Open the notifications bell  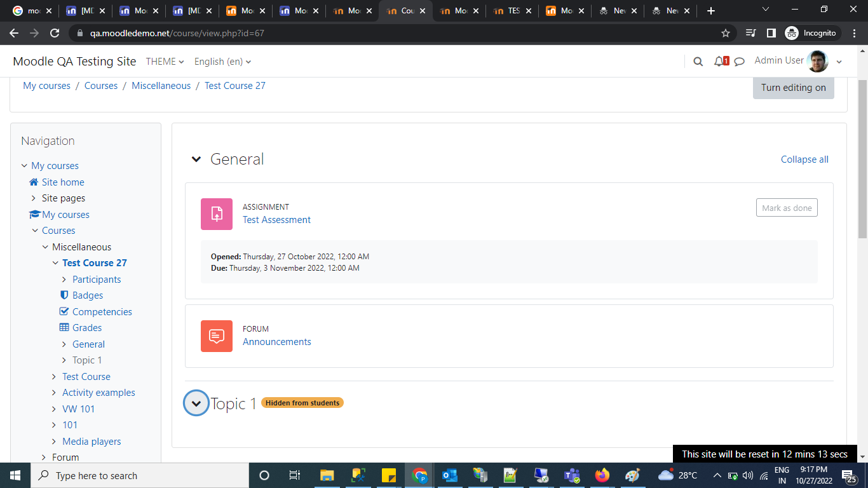(721, 62)
